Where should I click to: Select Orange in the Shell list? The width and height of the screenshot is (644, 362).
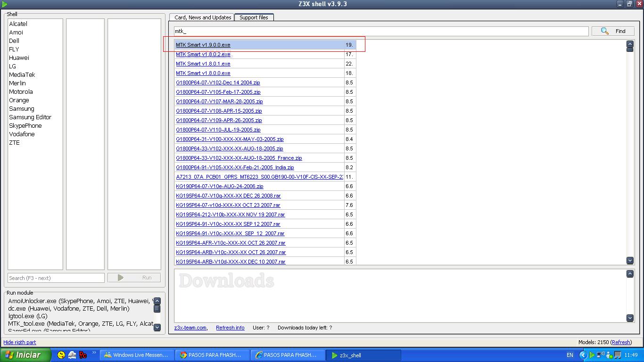point(19,100)
